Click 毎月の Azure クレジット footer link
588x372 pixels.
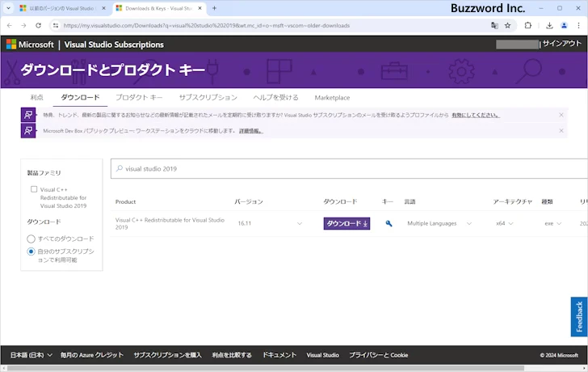[92, 355]
